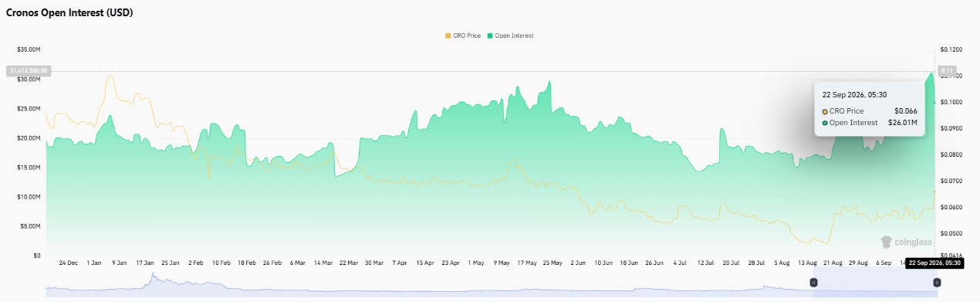Click the '24 Dec' date label
Image resolution: width=980 pixels, height=302 pixels.
click(x=68, y=263)
